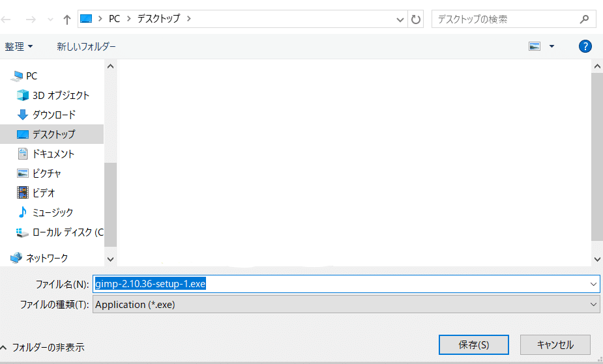Click 保存(S) to save the file
The height and width of the screenshot is (364, 603).
pos(473,345)
